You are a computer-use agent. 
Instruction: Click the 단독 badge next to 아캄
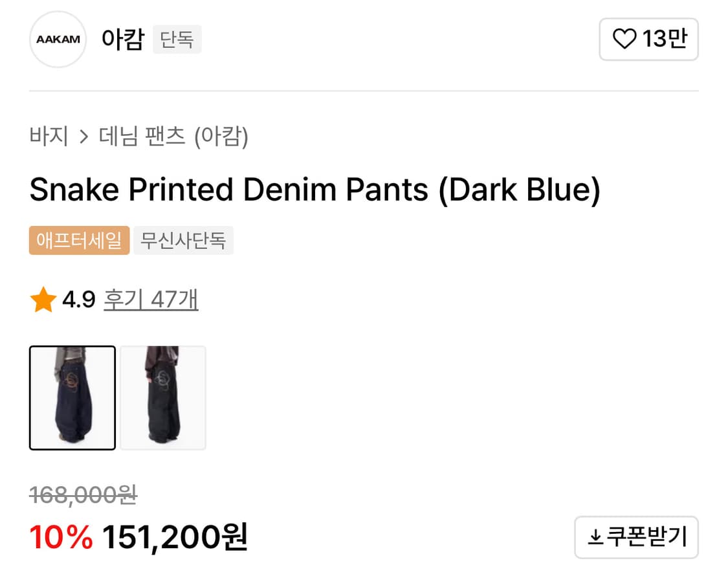[177, 39]
